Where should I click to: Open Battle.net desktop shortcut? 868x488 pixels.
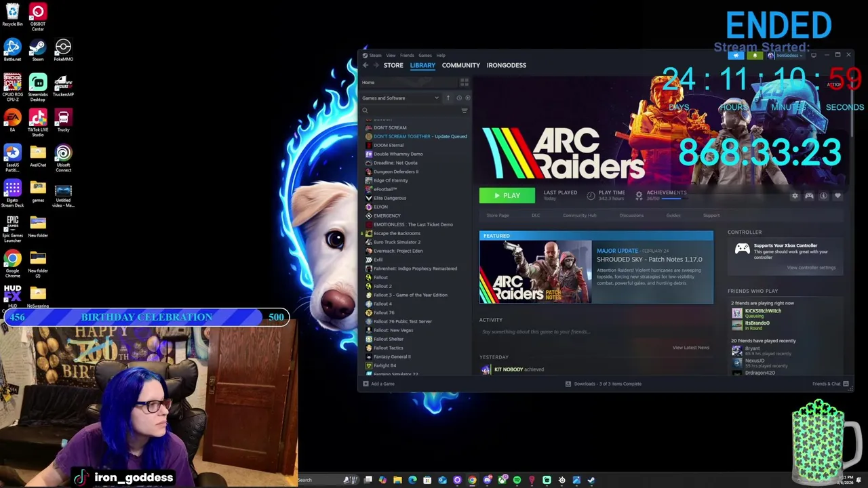pos(12,51)
